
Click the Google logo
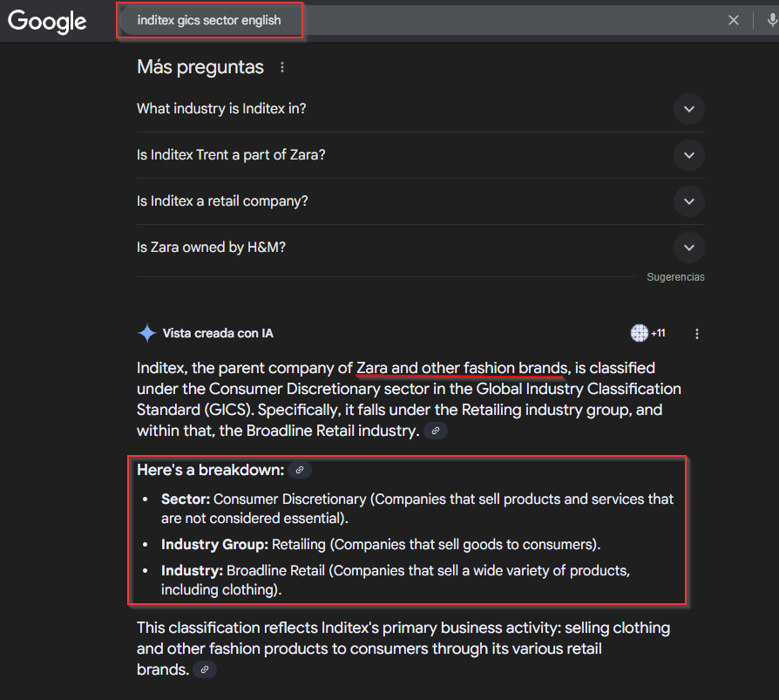tap(48, 21)
